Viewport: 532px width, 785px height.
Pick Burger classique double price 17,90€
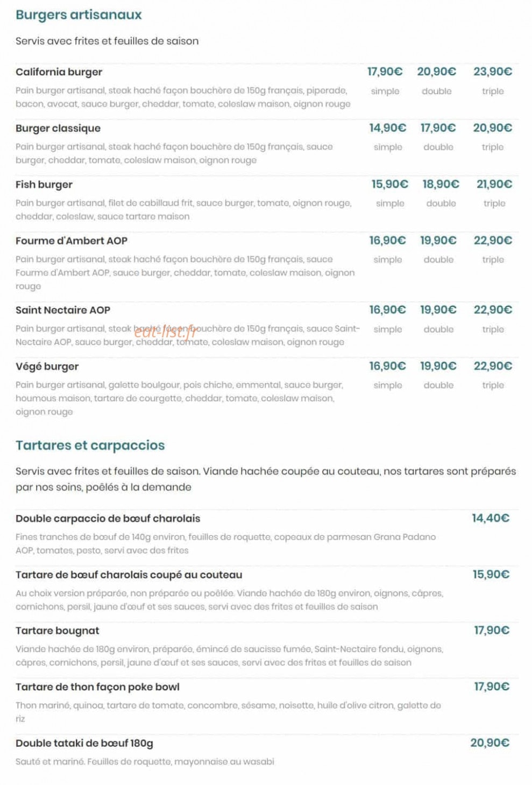(438, 128)
